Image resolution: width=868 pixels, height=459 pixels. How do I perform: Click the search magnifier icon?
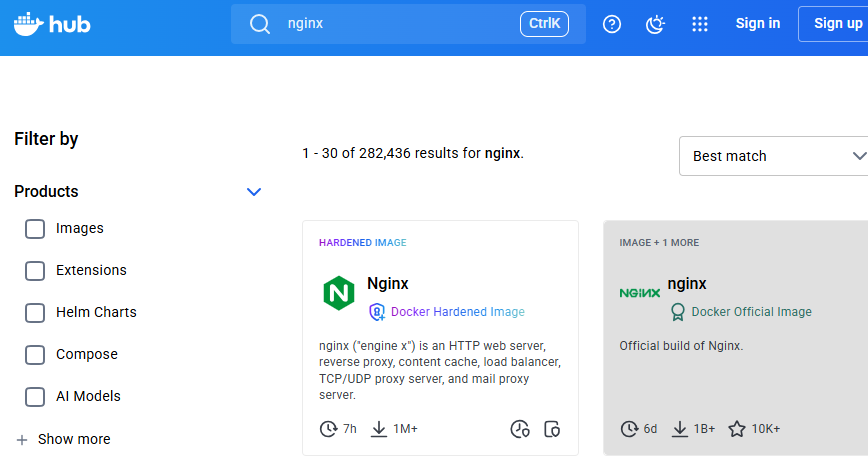pos(259,24)
